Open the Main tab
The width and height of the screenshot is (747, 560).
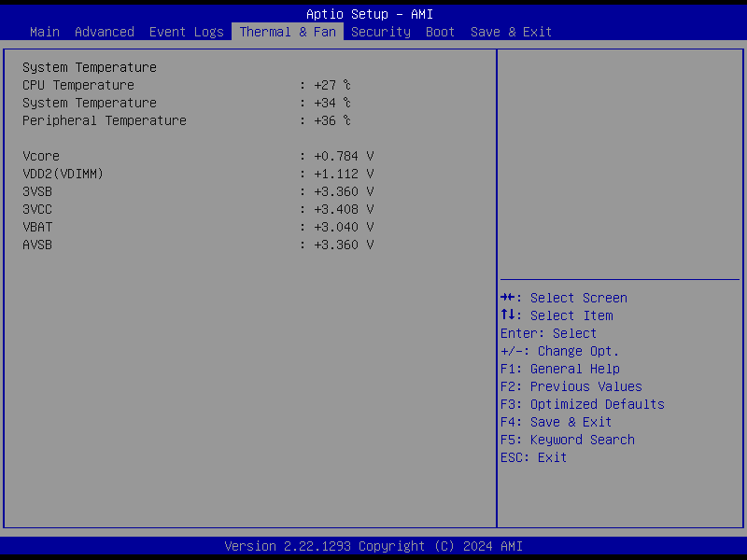[45, 32]
